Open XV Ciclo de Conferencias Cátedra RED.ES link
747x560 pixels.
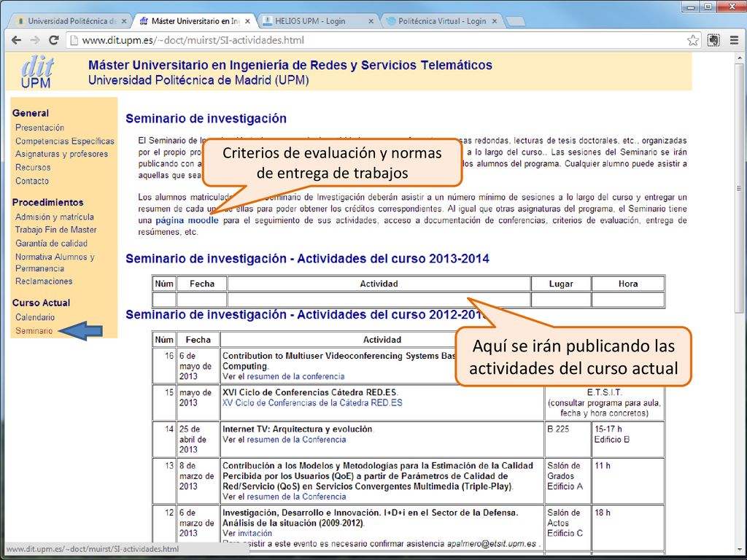coord(312,402)
